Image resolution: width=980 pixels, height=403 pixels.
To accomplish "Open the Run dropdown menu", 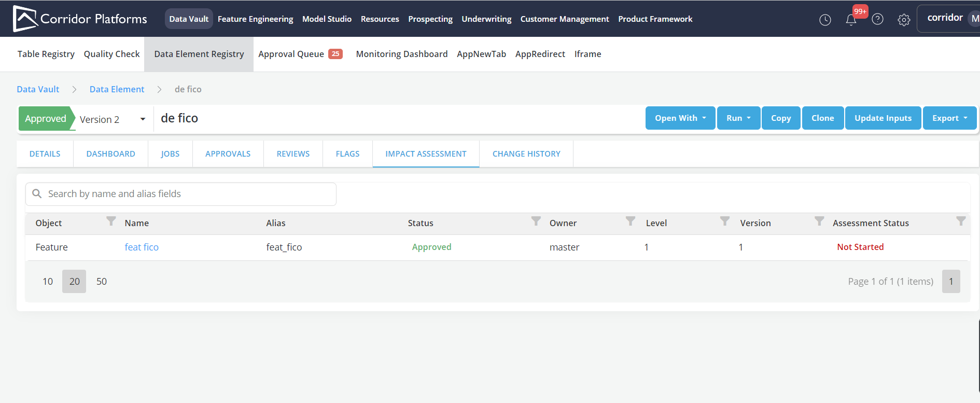I will [x=738, y=118].
